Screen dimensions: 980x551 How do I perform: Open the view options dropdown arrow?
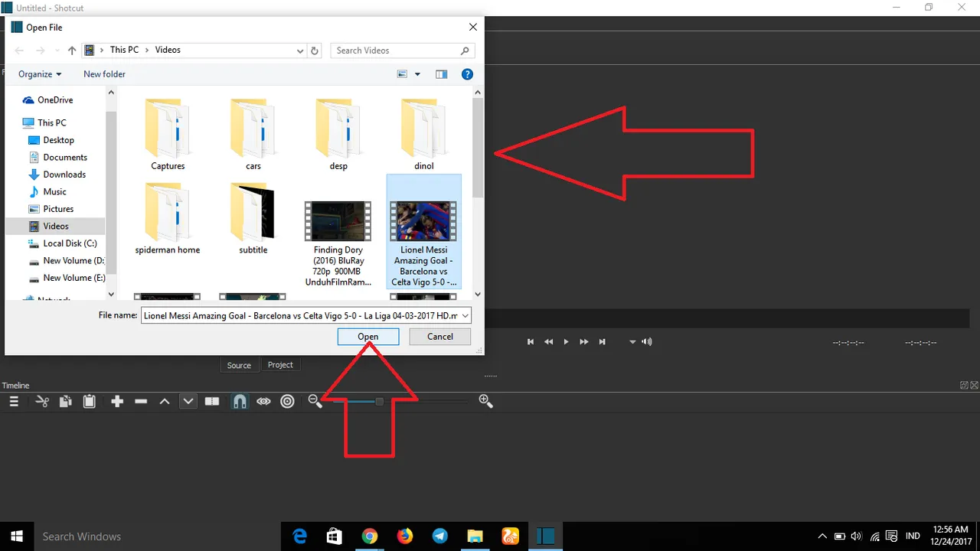pyautogui.click(x=417, y=74)
